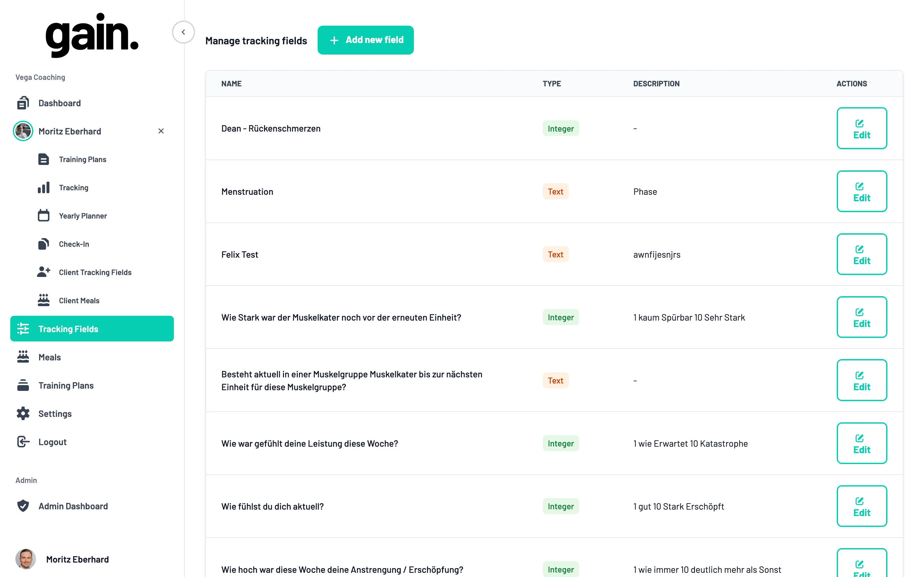Edit the Felix Test field

[x=861, y=254]
